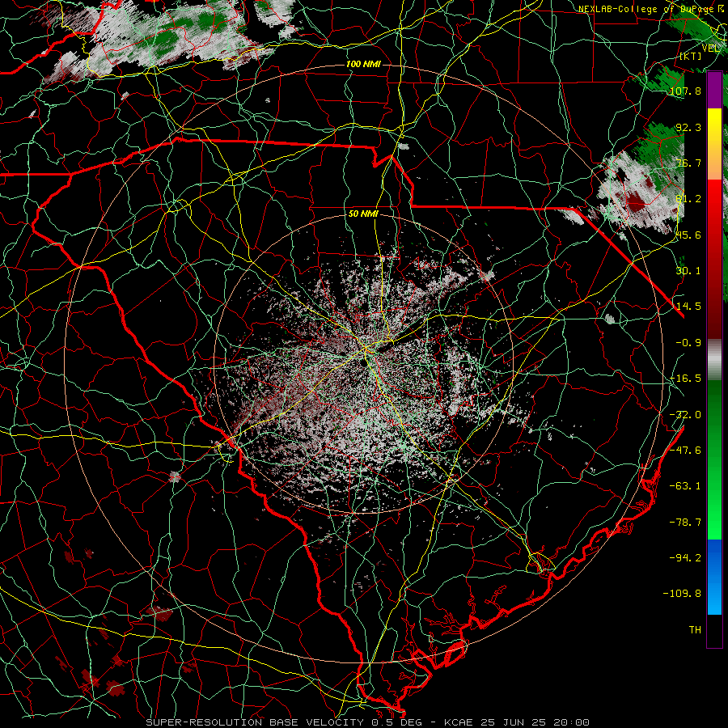Select the 30.1 velocity scale value
728x728 pixels.
click(688, 271)
